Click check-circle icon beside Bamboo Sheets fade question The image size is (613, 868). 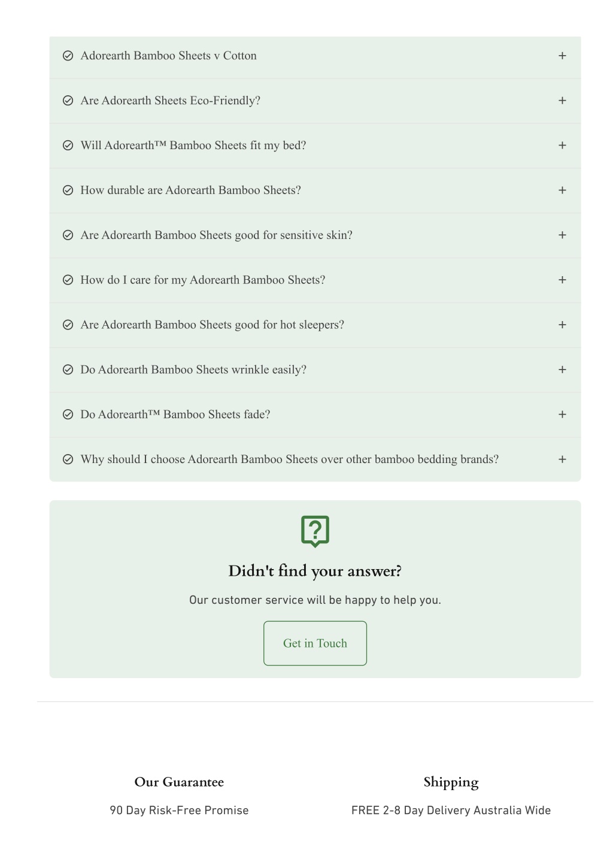click(x=68, y=415)
